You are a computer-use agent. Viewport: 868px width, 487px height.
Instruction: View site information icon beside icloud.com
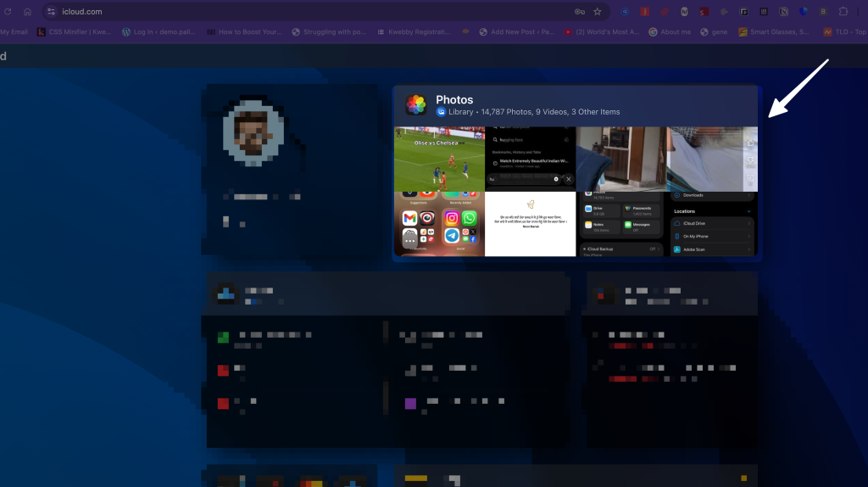point(52,12)
